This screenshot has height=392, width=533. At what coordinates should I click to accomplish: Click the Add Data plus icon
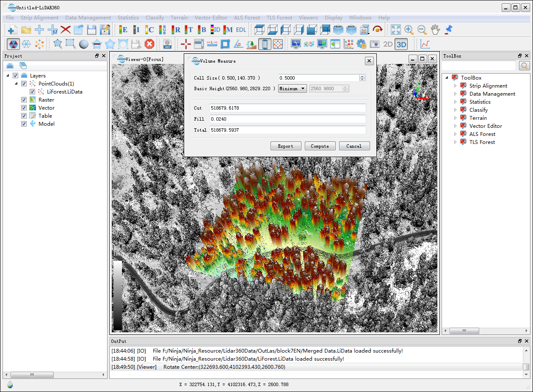click(13, 30)
